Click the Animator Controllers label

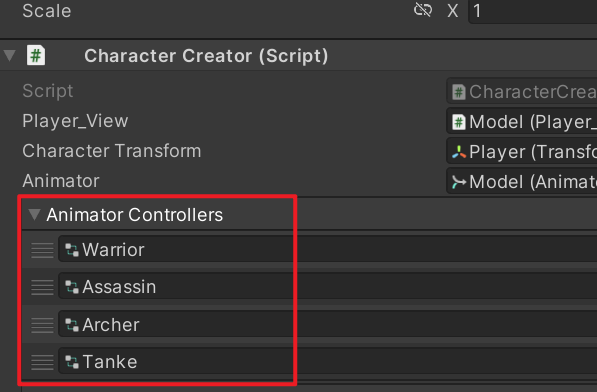pyautogui.click(x=134, y=215)
